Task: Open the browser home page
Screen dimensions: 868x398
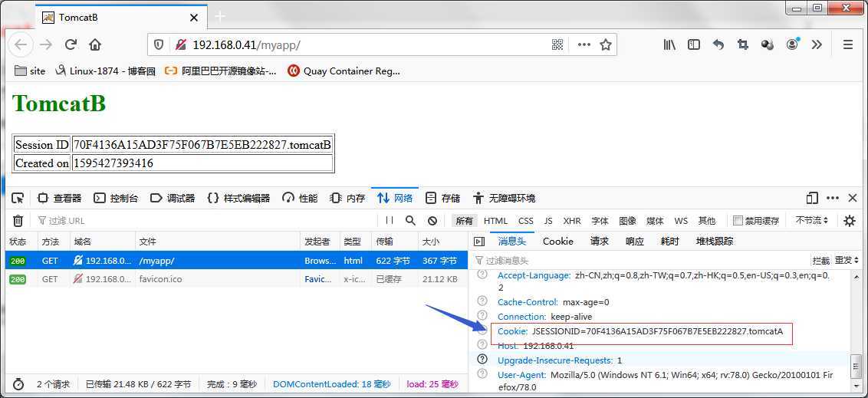Action: coord(95,44)
